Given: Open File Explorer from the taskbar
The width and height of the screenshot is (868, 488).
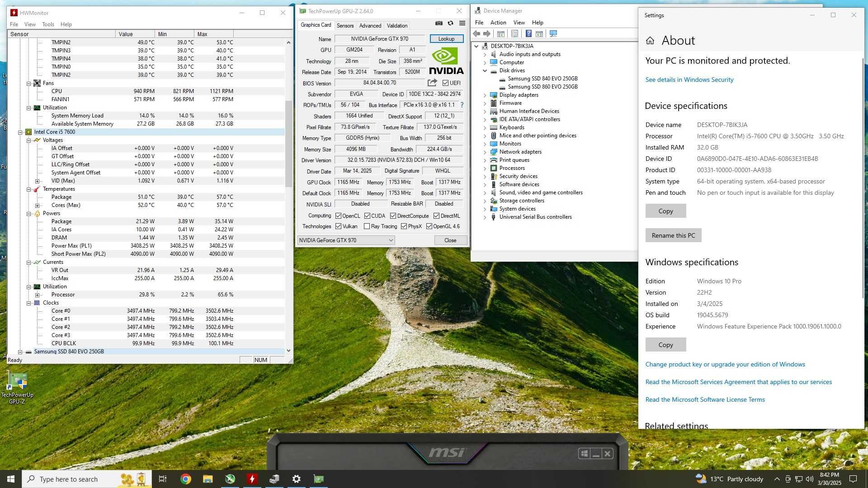Looking at the screenshot, I should click(208, 479).
